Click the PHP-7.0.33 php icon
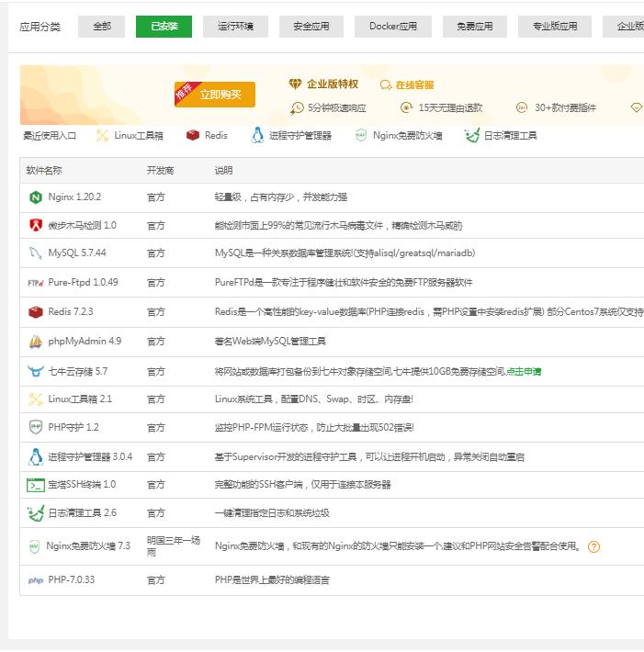The width and height of the screenshot is (644, 652). tap(36, 580)
